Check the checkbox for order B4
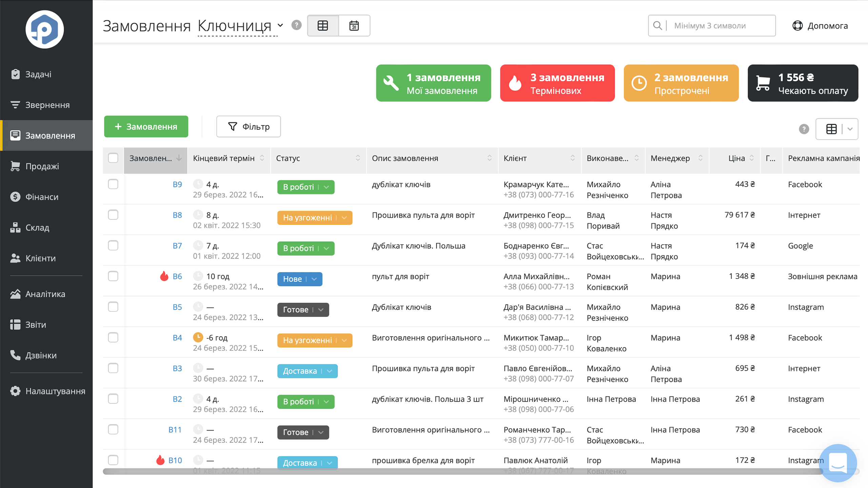 [113, 337]
